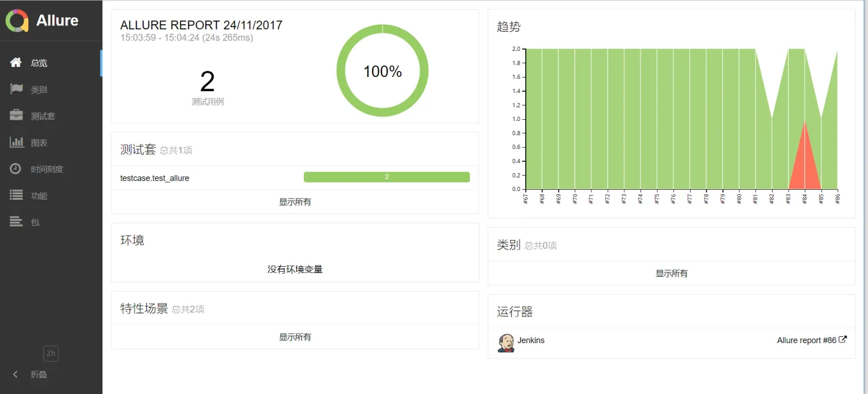868x394 pixels.
Task: Click the 2.0 value on trend y-axis
Action: click(516, 48)
